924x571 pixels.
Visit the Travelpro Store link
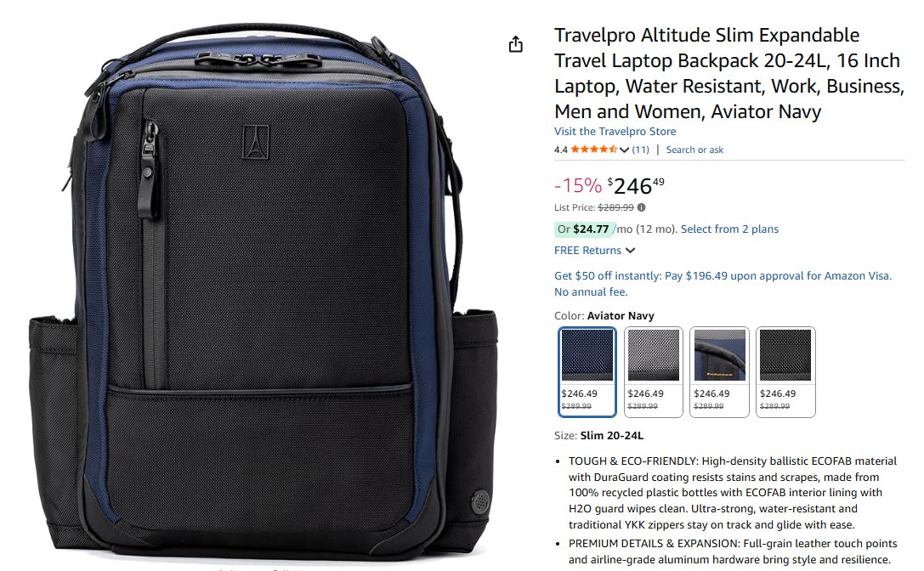[615, 132]
